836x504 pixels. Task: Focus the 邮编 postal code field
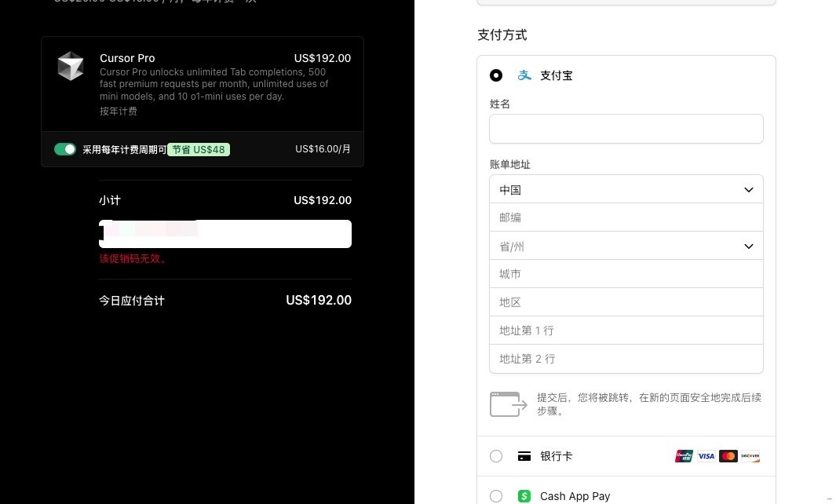626,217
